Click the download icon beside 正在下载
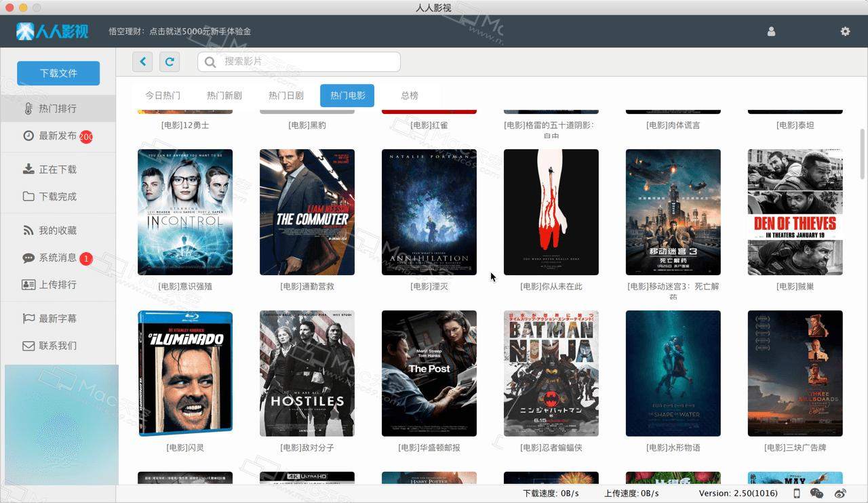Screen dimensions: 868x503 pyautogui.click(x=28, y=169)
